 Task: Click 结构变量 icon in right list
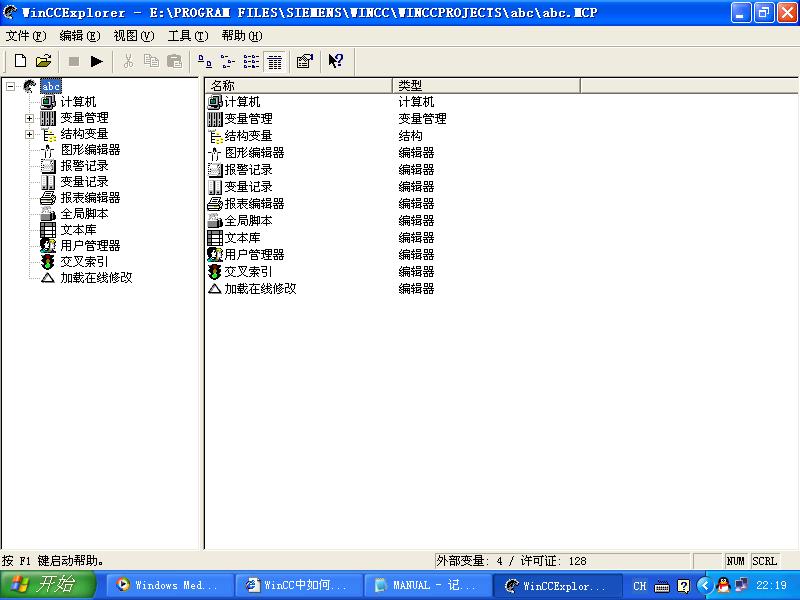pyautogui.click(x=215, y=136)
